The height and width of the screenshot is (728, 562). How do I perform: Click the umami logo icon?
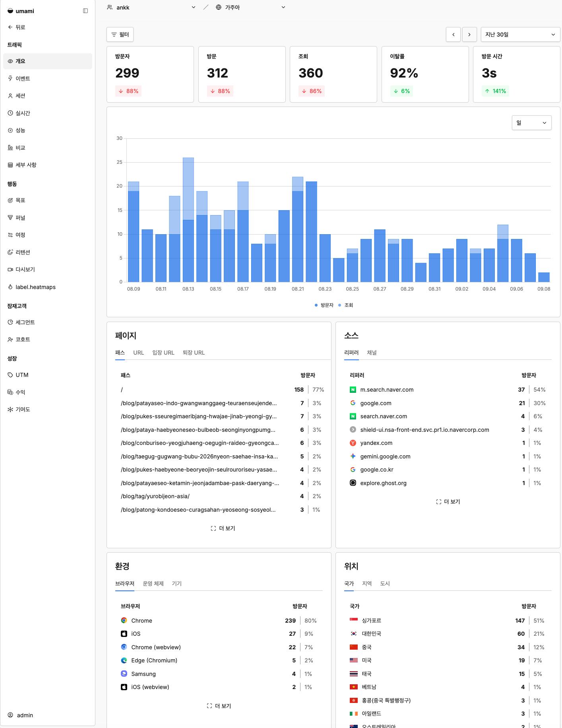pyautogui.click(x=10, y=11)
